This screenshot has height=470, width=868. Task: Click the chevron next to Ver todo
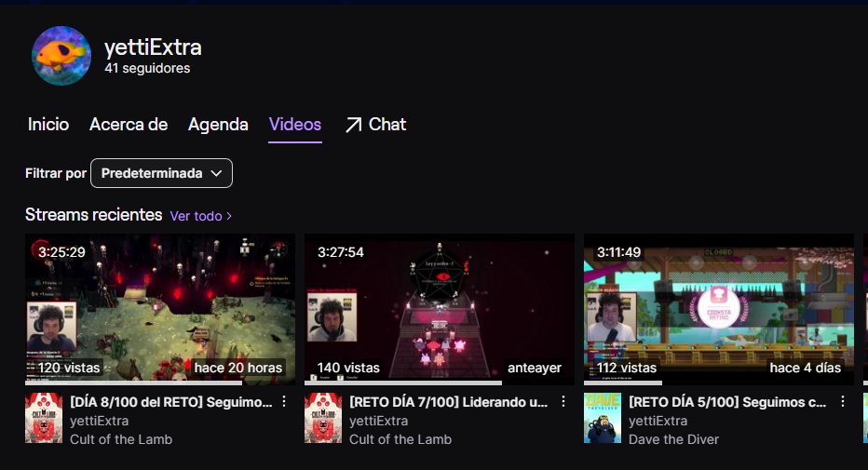point(229,216)
